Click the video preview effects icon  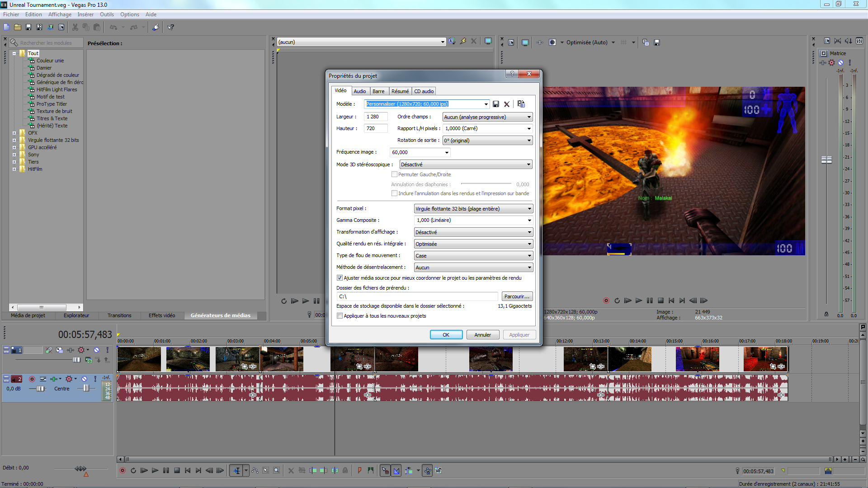(540, 42)
